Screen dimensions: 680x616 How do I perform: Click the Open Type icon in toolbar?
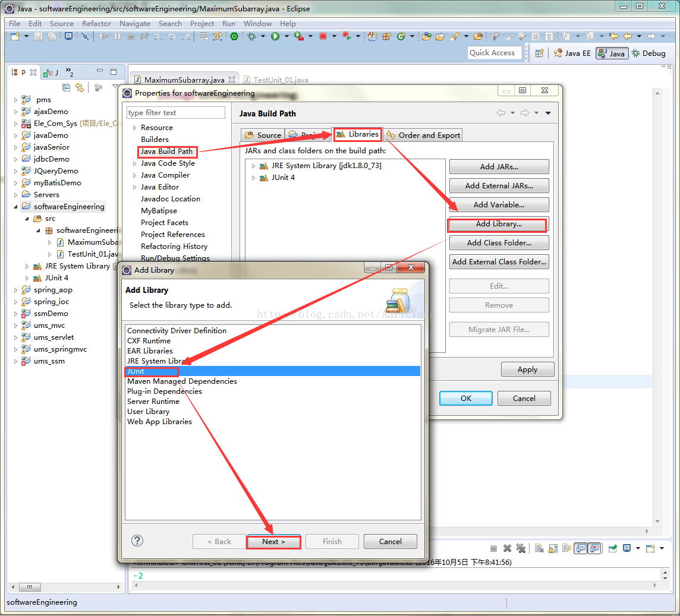coord(427,36)
